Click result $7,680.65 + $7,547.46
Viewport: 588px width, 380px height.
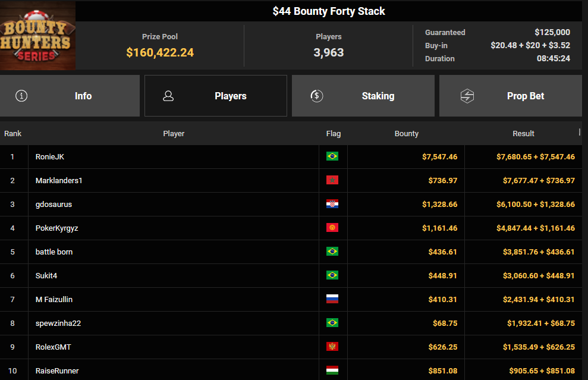click(x=536, y=157)
